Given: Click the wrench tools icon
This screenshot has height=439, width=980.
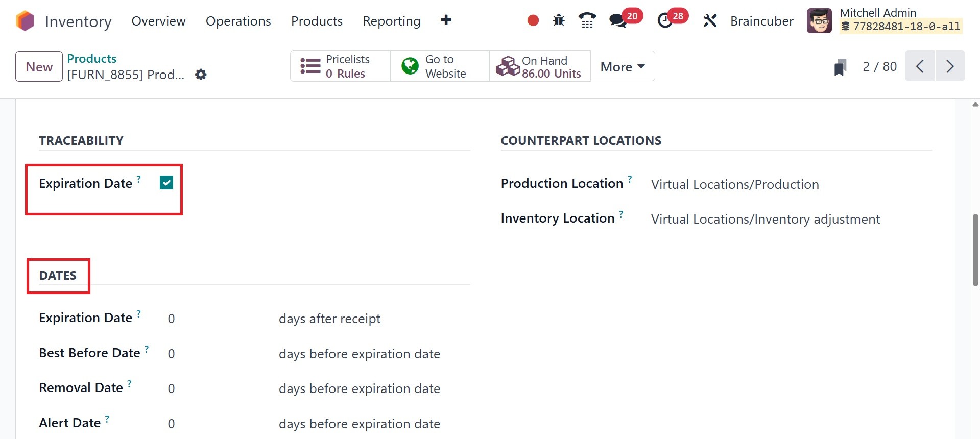Looking at the screenshot, I should coord(710,20).
